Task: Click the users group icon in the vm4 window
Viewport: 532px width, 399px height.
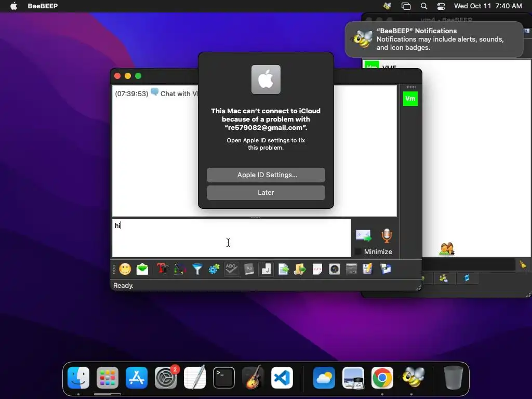Action: pyautogui.click(x=446, y=249)
